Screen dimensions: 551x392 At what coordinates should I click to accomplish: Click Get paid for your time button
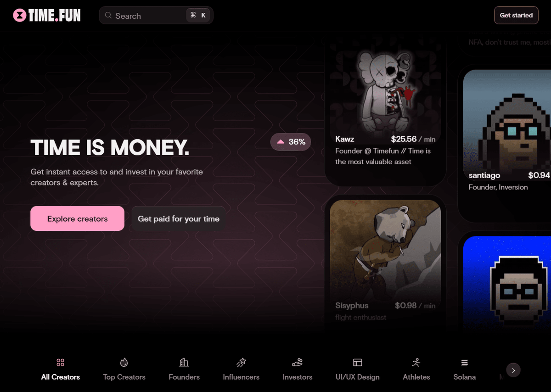179,218
